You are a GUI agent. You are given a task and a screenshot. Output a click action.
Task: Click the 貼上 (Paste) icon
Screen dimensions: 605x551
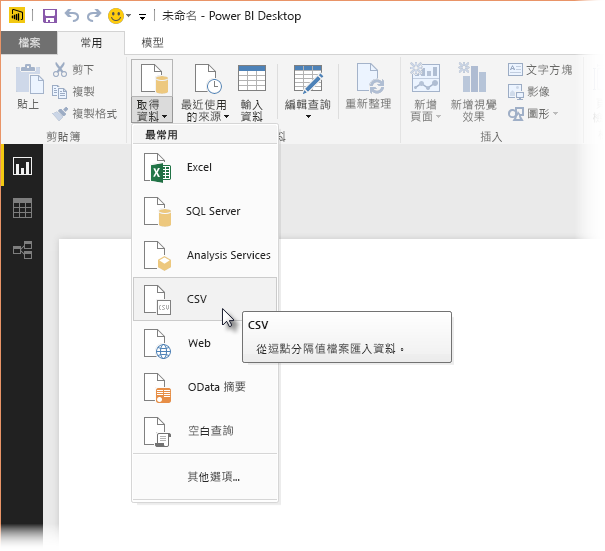coord(29,79)
